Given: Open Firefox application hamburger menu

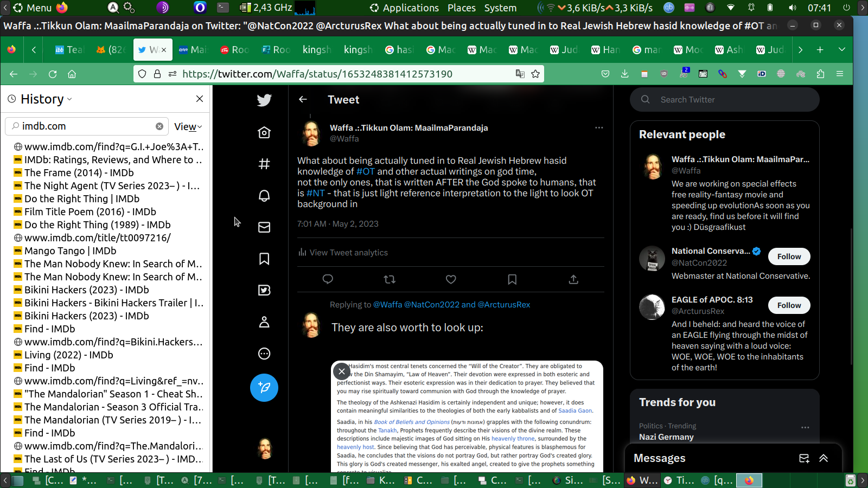Looking at the screenshot, I should 840,74.
